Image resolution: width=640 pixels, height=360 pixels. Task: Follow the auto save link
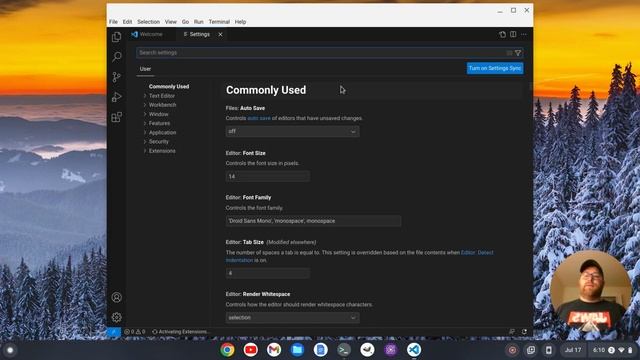click(x=259, y=118)
